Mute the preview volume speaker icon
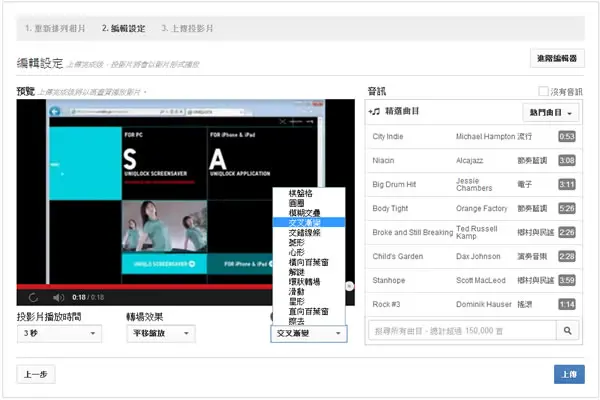Screen dimensions: 600x400 point(58,297)
